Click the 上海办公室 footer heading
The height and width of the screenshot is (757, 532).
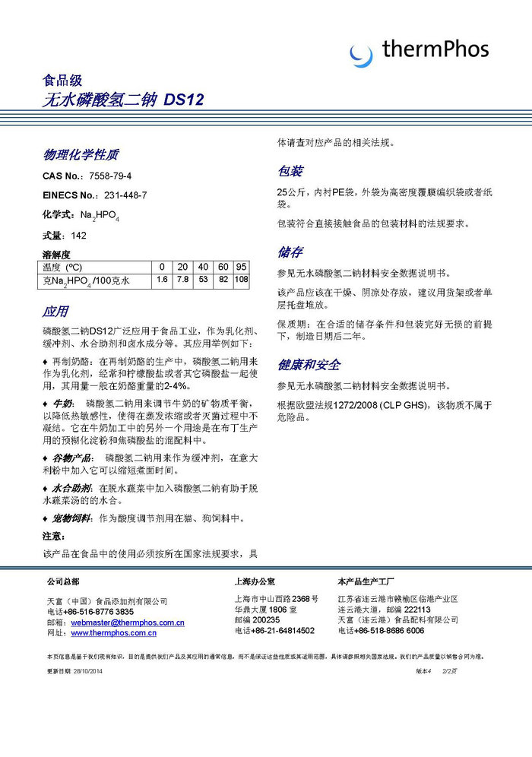[255, 581]
